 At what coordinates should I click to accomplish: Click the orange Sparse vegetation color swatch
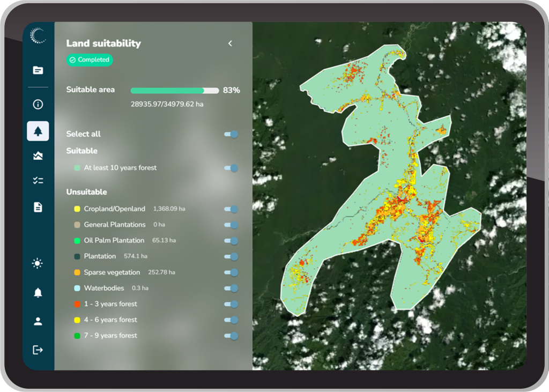pyautogui.click(x=77, y=272)
